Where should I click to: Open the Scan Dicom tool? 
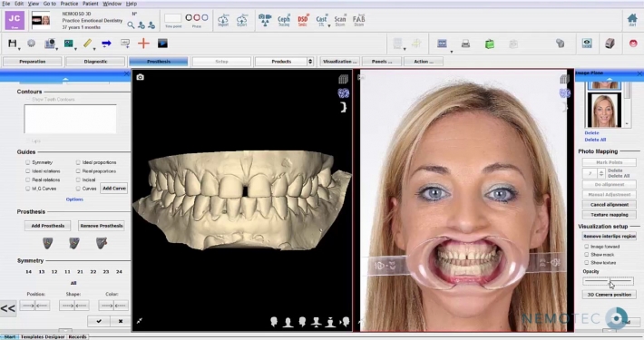click(340, 21)
